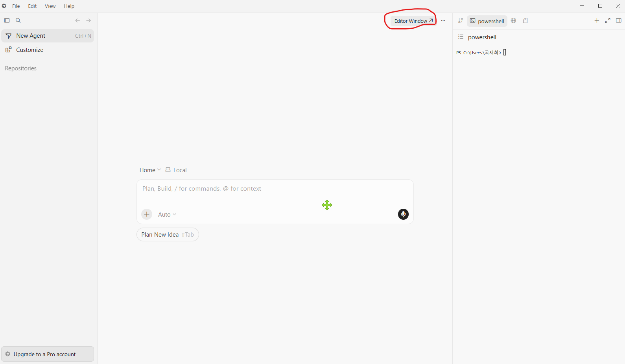Switch to the powershell terminal tab
The image size is (625, 364).
(x=487, y=21)
